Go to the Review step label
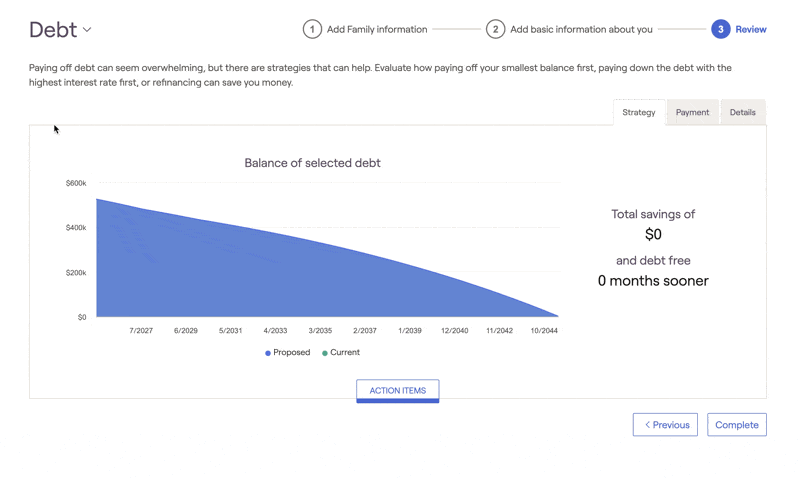This screenshot has width=800, height=478. click(x=751, y=30)
